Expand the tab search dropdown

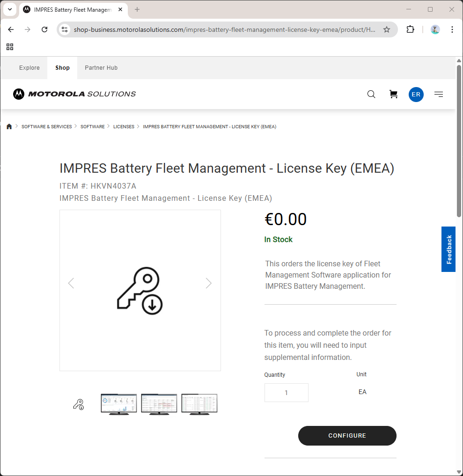point(10,9)
